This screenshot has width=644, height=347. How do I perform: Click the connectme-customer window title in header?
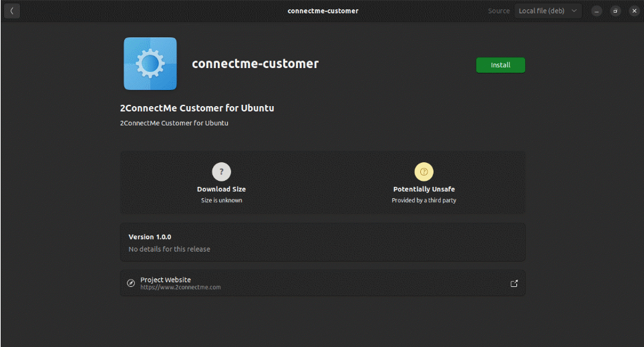tap(323, 11)
